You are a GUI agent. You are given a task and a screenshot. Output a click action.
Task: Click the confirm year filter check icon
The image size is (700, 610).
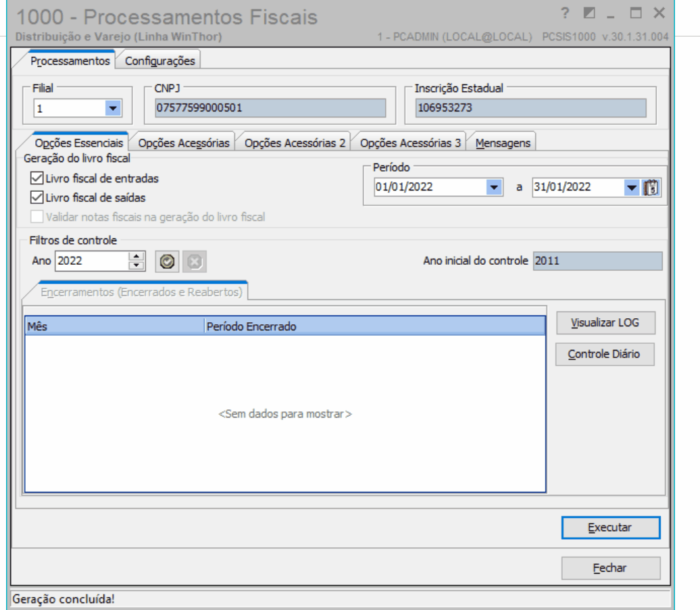167,261
